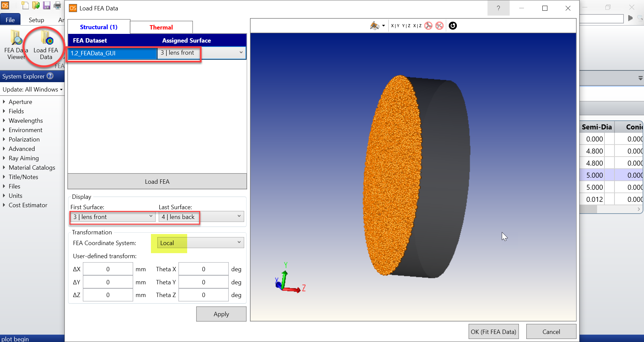Open the File ribbon tab

[10, 20]
